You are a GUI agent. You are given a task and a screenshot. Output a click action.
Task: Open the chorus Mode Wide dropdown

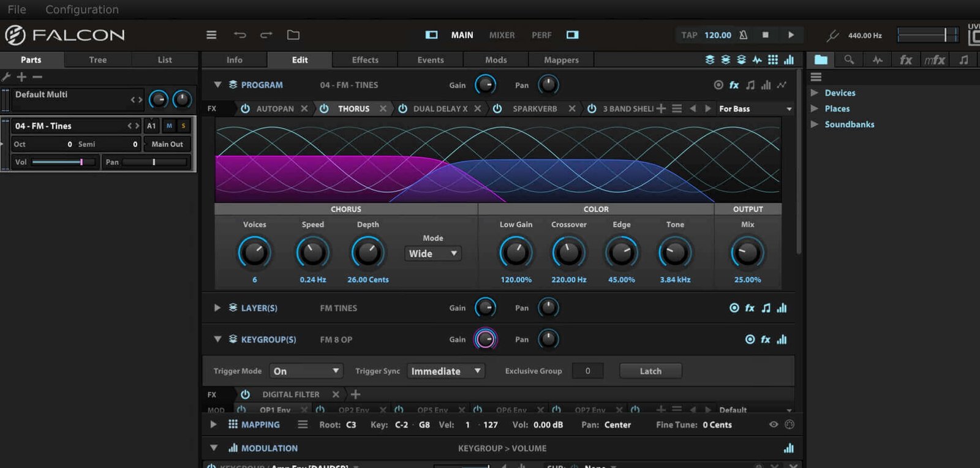tap(432, 254)
